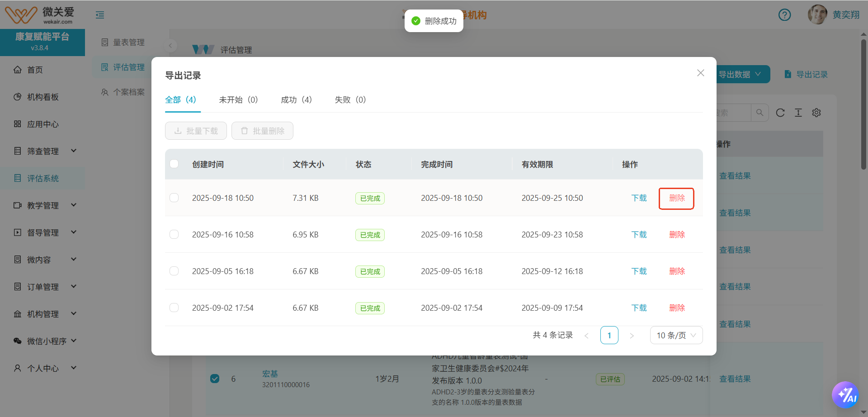The image size is (868, 417).
Task: Check the 2025-09-18 10:50 record checkbox
Action: pyautogui.click(x=174, y=198)
